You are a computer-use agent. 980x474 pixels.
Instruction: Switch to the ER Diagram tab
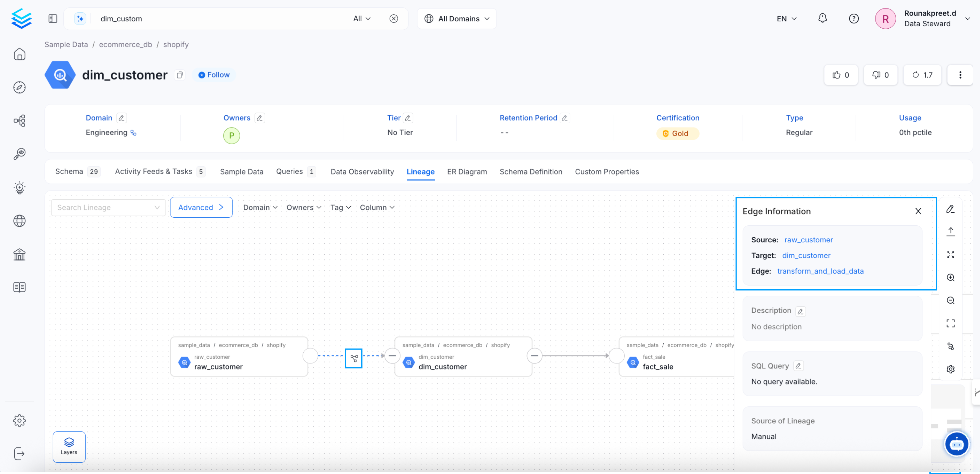[467, 171]
